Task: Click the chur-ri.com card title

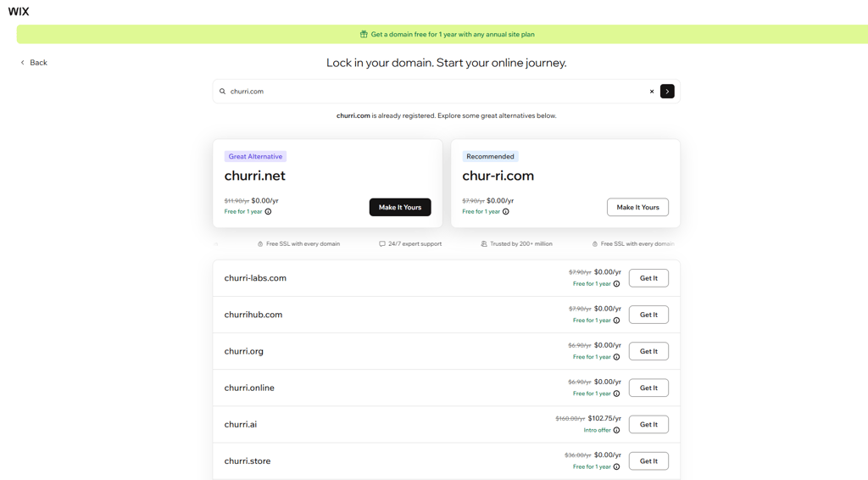Action: point(498,176)
